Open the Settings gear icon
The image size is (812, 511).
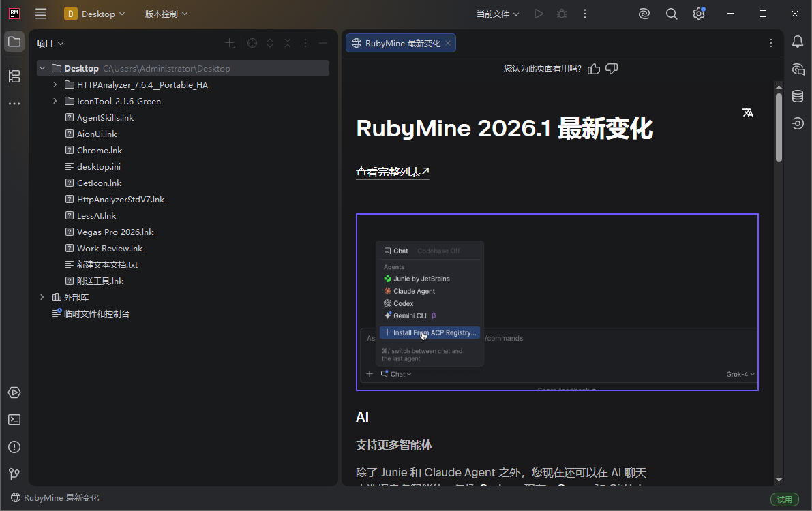click(x=698, y=13)
